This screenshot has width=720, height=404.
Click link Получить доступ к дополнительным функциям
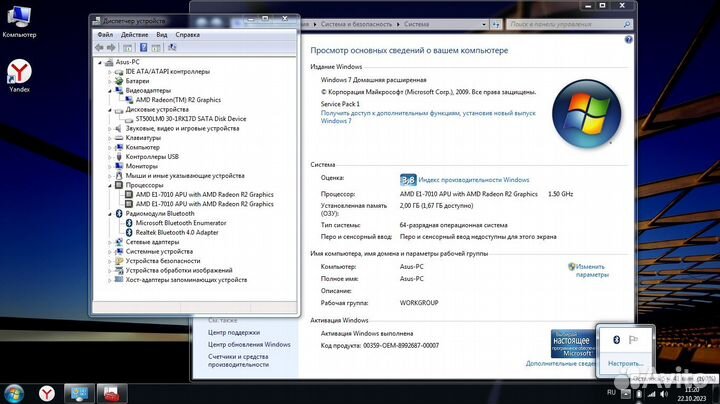[x=428, y=117]
